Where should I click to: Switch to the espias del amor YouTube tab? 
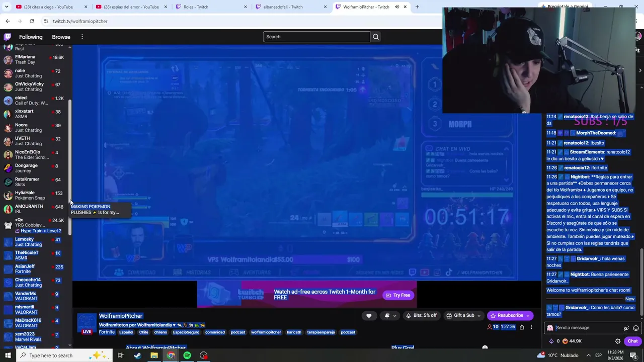pyautogui.click(x=131, y=7)
